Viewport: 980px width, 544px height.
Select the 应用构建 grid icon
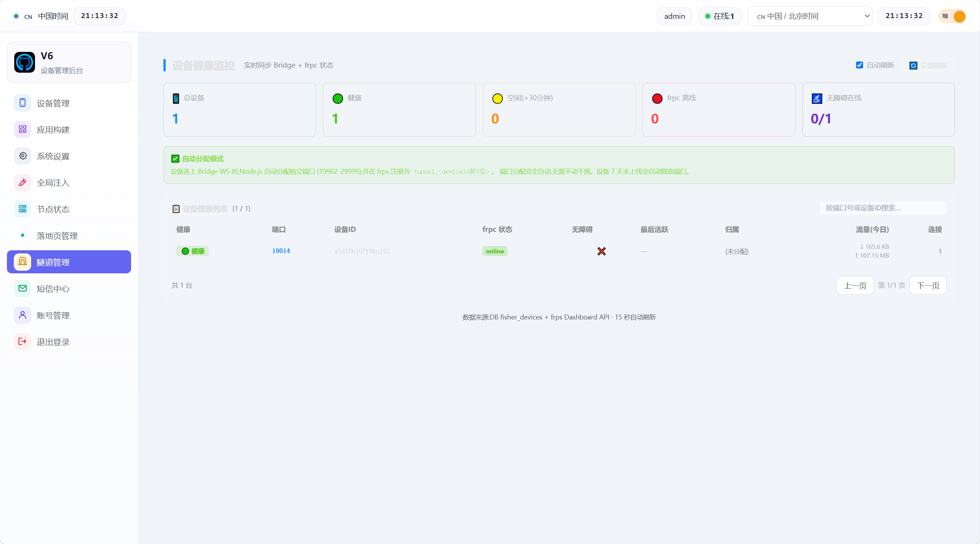23,129
